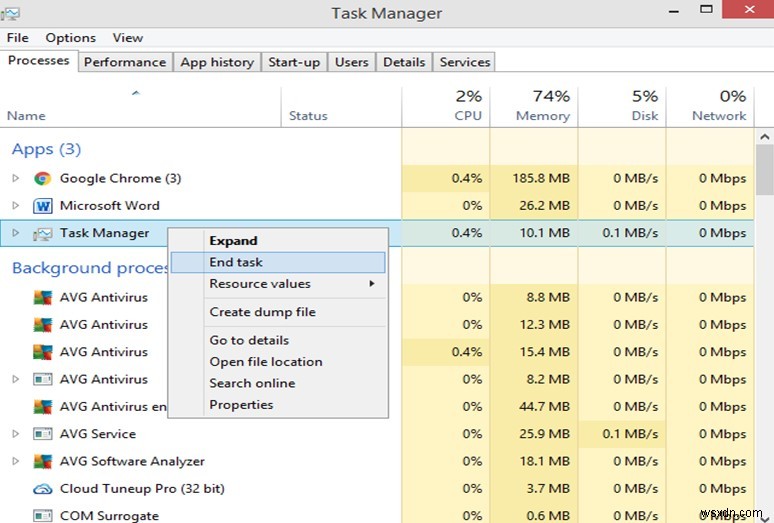Switch to the Users tab
This screenshot has width=774, height=523.
click(351, 62)
